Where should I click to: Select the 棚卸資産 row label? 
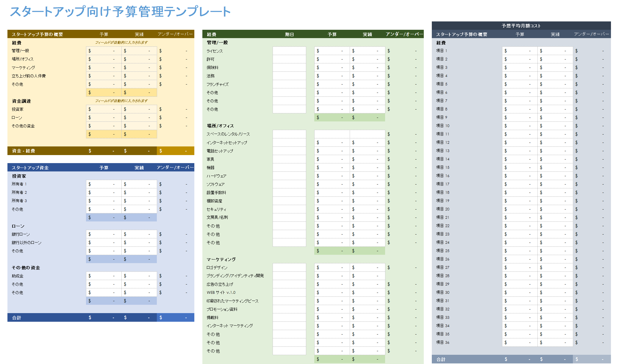pos(215,201)
